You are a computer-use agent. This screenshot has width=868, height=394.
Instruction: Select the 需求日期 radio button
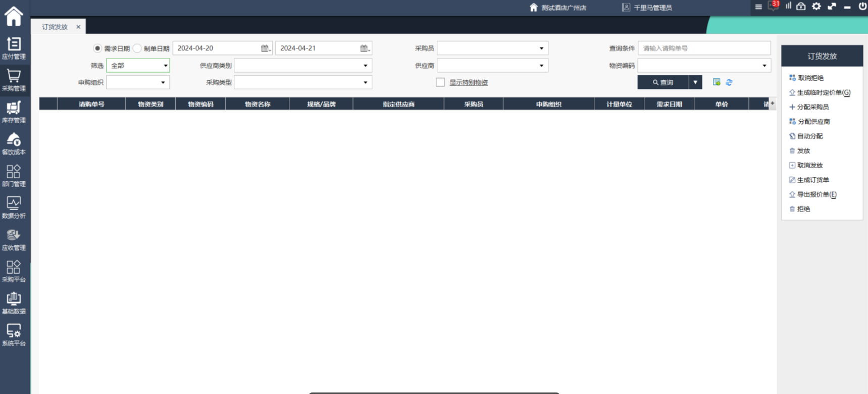coord(97,48)
